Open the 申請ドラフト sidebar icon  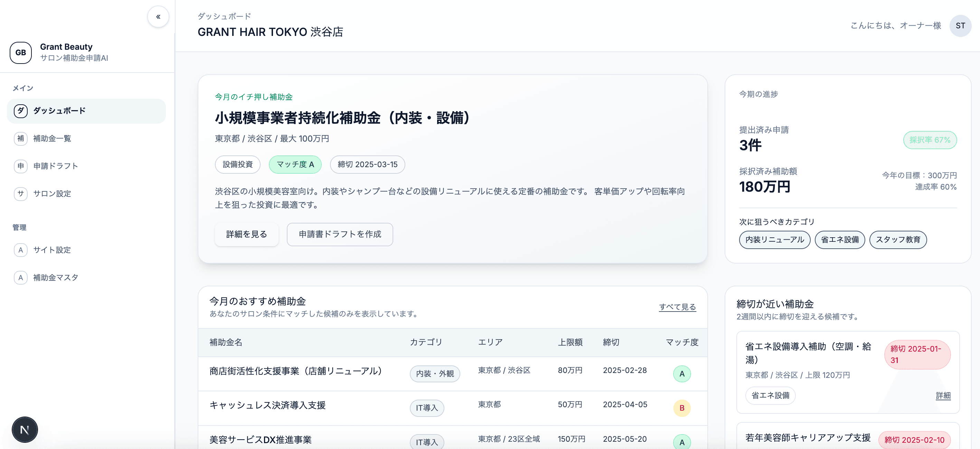tap(21, 166)
